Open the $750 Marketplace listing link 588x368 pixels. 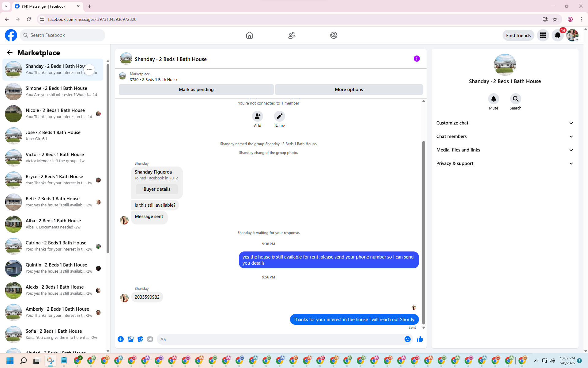click(x=154, y=79)
